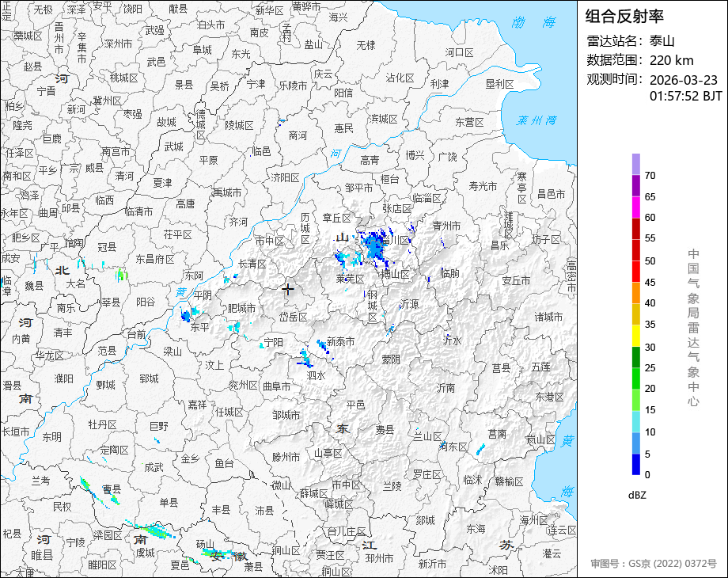Click the 审图号 GS京 (2022) 0372号 text
The image size is (728, 578).
(x=654, y=564)
